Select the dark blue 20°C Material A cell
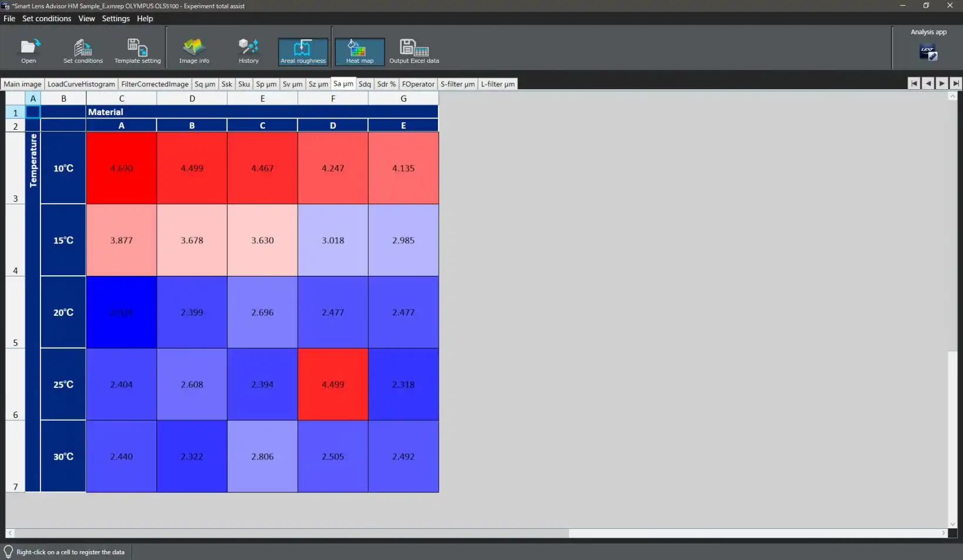 pos(122,312)
